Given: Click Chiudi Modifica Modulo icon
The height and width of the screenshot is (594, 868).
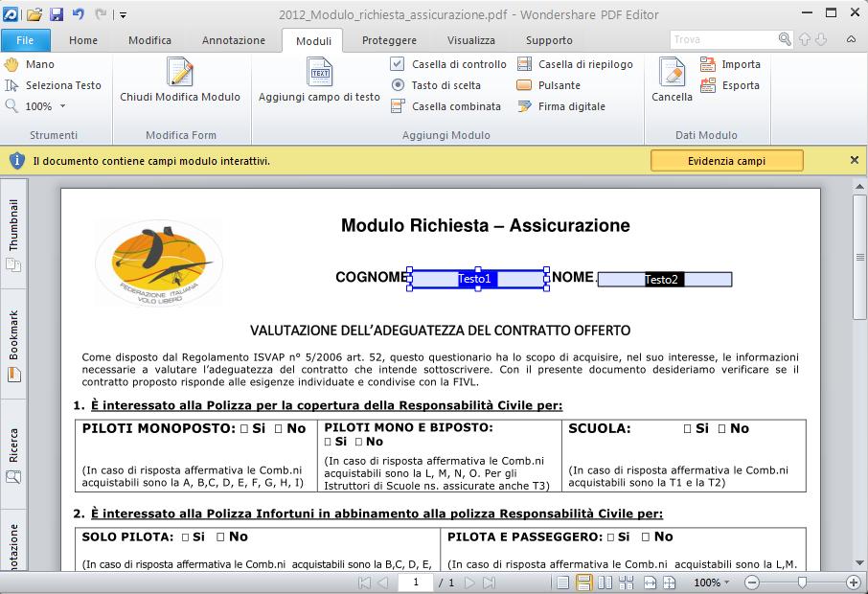Looking at the screenshot, I should coord(180,72).
